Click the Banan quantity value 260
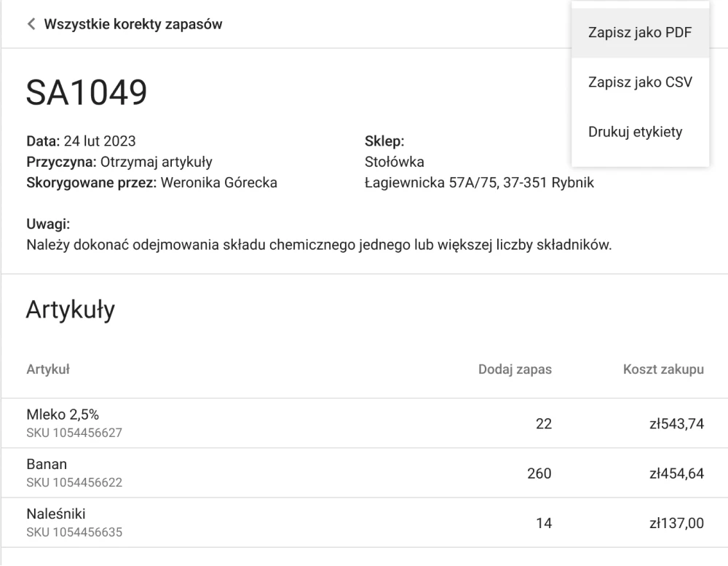This screenshot has width=728, height=566. pyautogui.click(x=539, y=473)
